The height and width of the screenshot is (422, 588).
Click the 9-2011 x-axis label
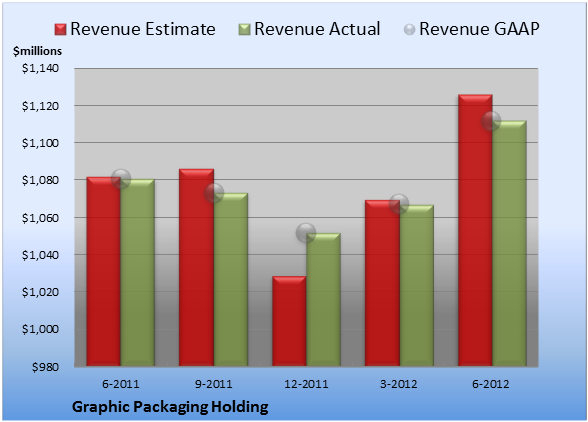pos(214,384)
